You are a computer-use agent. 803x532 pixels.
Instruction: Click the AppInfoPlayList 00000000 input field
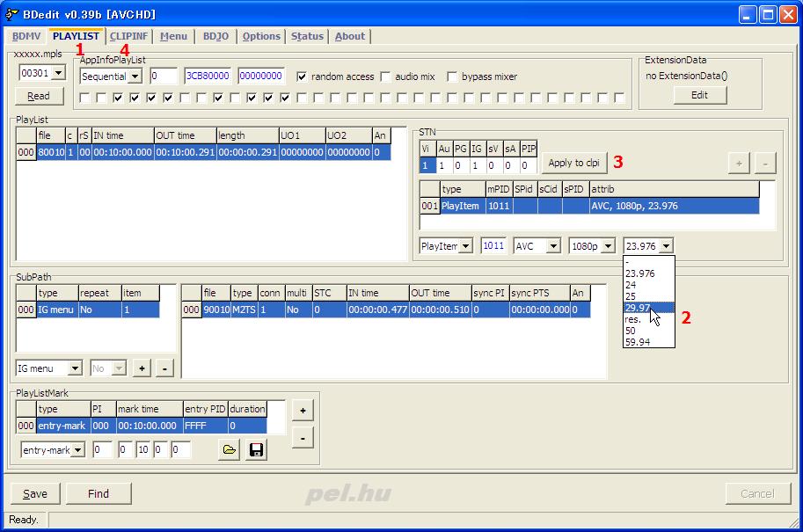[x=260, y=76]
